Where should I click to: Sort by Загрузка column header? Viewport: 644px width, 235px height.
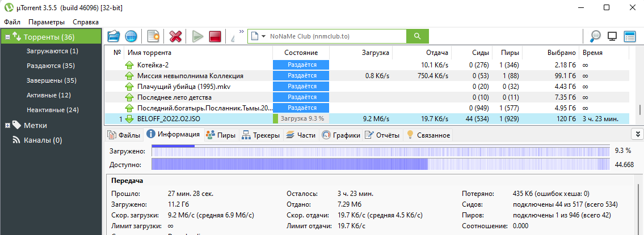click(x=361, y=53)
